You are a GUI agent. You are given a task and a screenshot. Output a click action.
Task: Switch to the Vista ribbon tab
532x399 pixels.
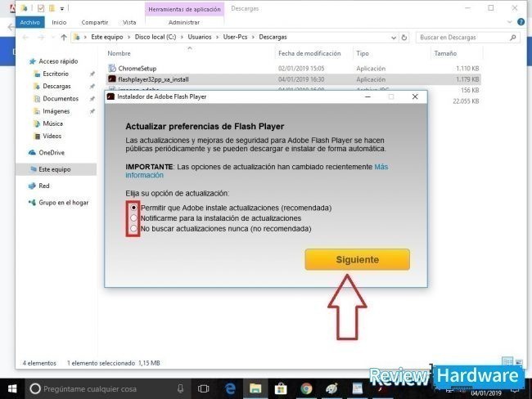pos(129,22)
